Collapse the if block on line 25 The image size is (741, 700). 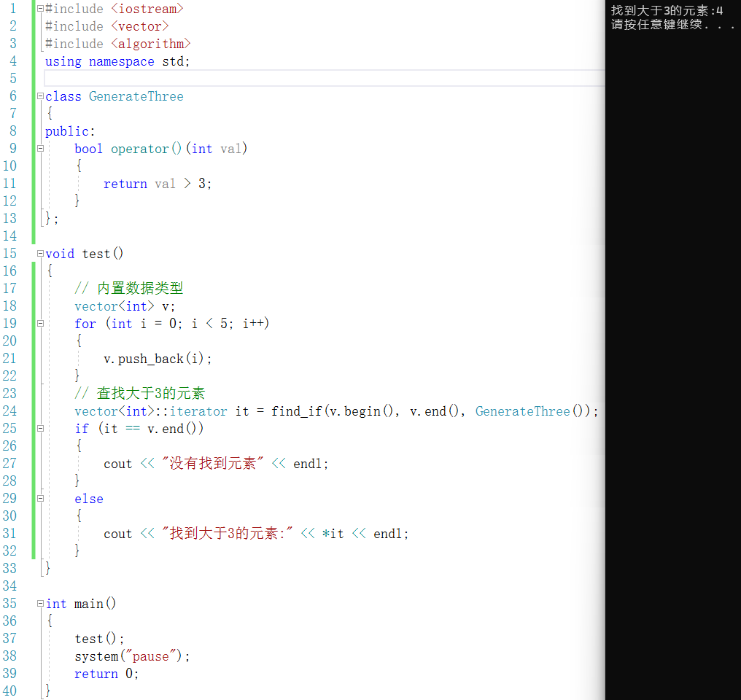(x=41, y=429)
